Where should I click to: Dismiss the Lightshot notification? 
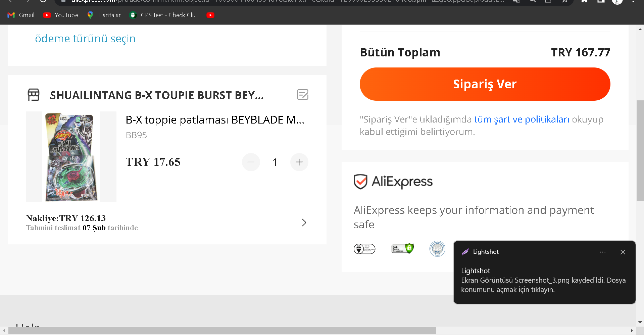click(623, 252)
